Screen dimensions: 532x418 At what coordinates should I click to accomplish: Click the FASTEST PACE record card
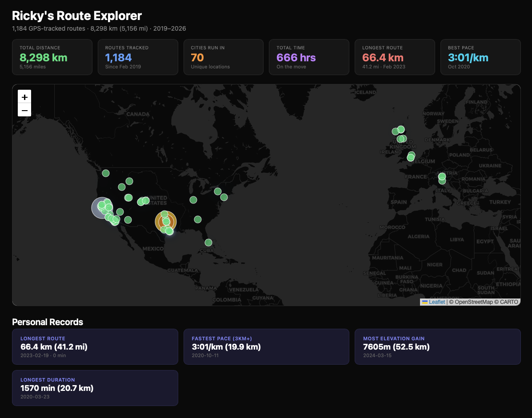pyautogui.click(x=266, y=346)
